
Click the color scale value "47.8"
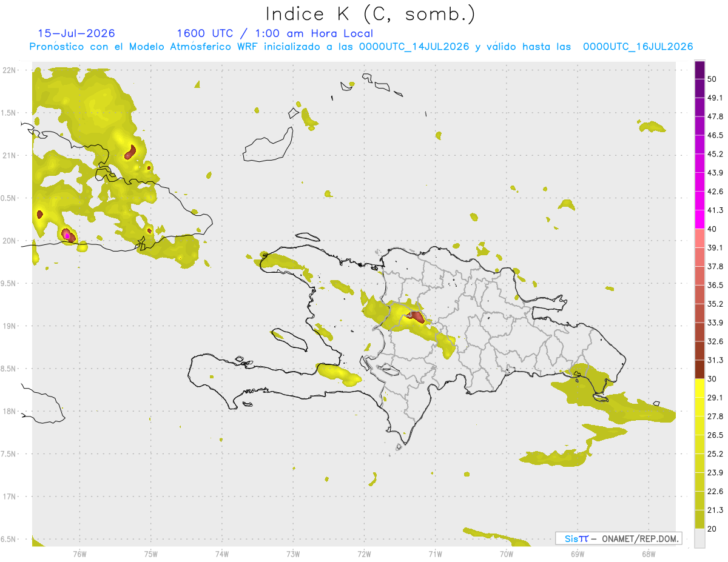[x=715, y=116]
